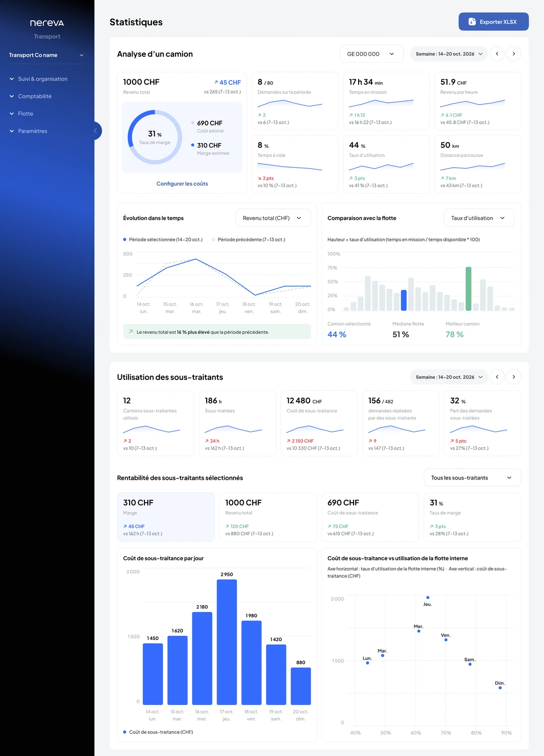Expand Suivi & organisation menu
This screenshot has width=544, height=756.
[x=43, y=79]
